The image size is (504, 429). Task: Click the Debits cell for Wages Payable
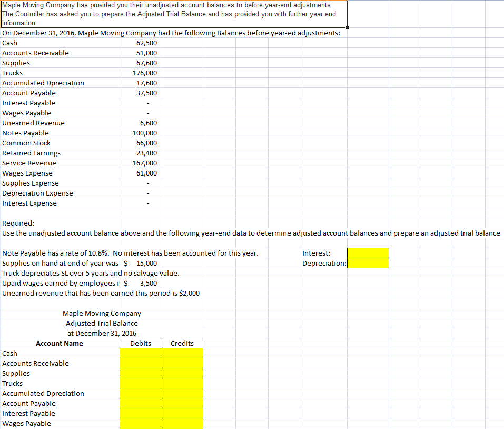pyautogui.click(x=141, y=423)
